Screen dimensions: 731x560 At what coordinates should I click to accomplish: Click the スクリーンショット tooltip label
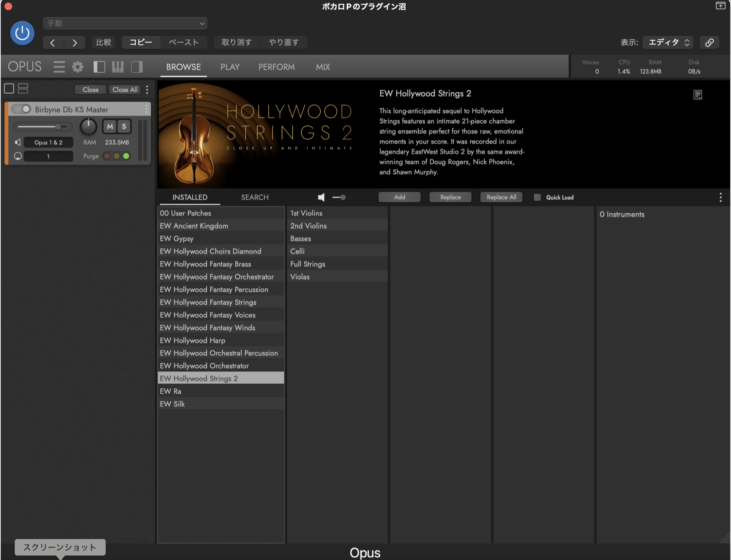(x=60, y=547)
